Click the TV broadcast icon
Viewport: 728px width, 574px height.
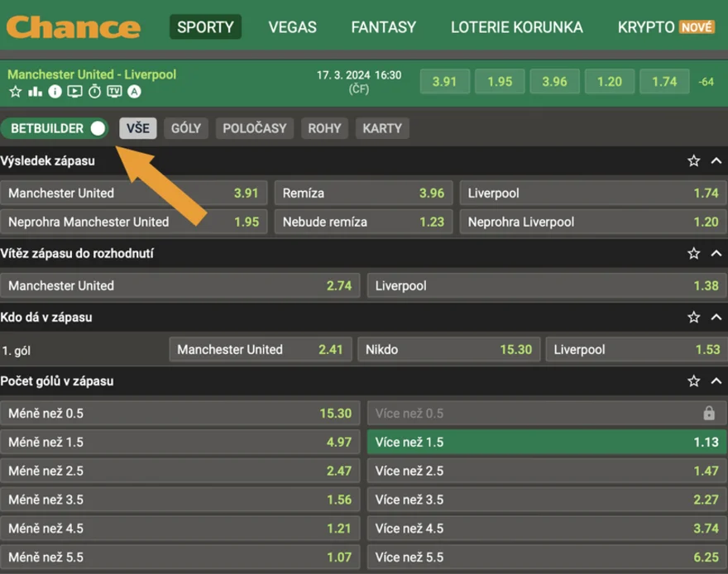point(114,92)
